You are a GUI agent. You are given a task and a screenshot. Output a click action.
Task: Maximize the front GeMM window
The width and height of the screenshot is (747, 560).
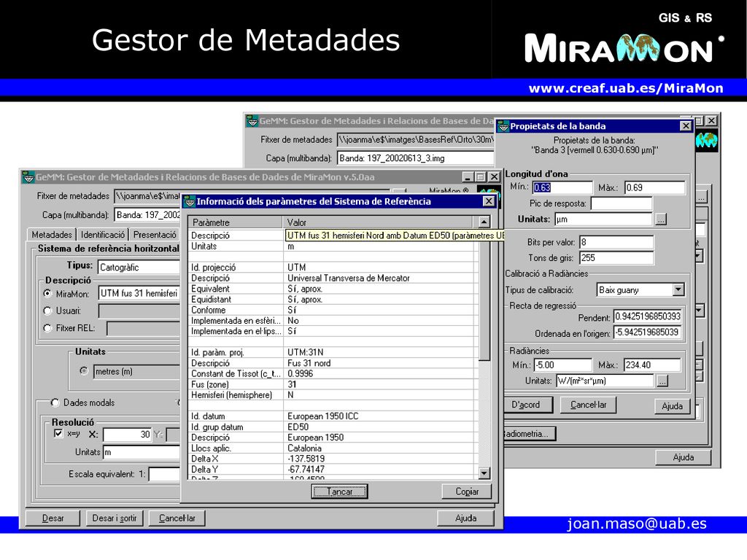[480, 177]
